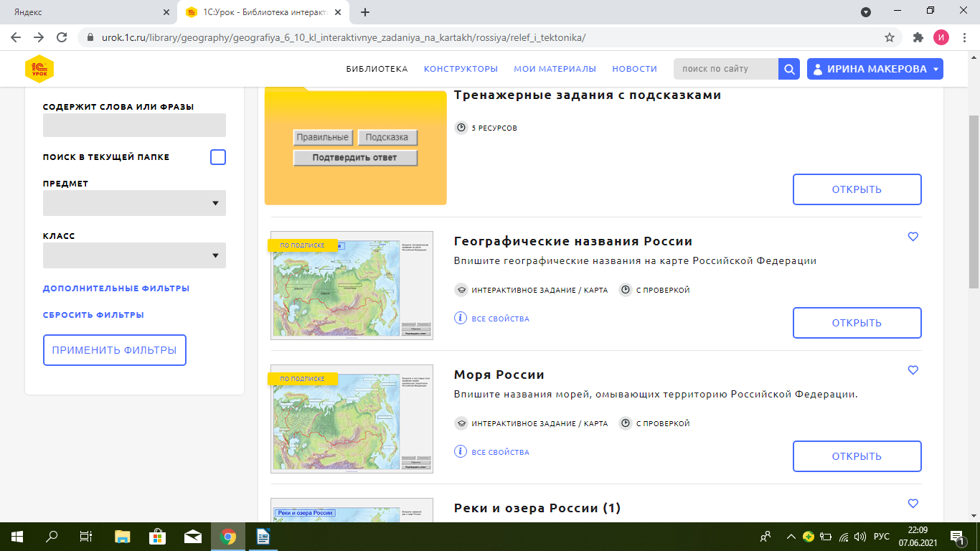Open the Новости menu item
980x551 pixels.
pos(634,69)
